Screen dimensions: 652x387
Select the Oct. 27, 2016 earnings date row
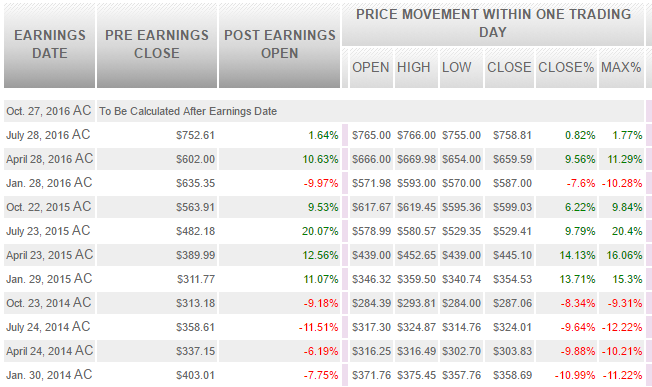324,111
